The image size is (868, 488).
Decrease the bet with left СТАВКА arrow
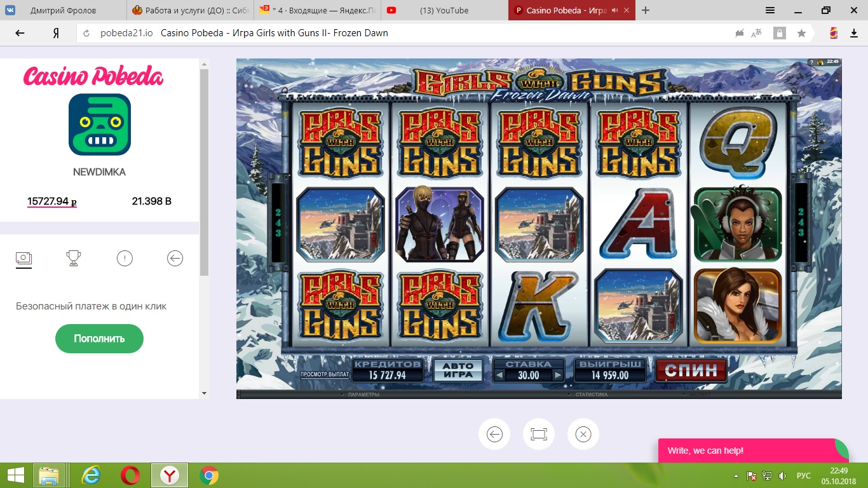[499, 376]
